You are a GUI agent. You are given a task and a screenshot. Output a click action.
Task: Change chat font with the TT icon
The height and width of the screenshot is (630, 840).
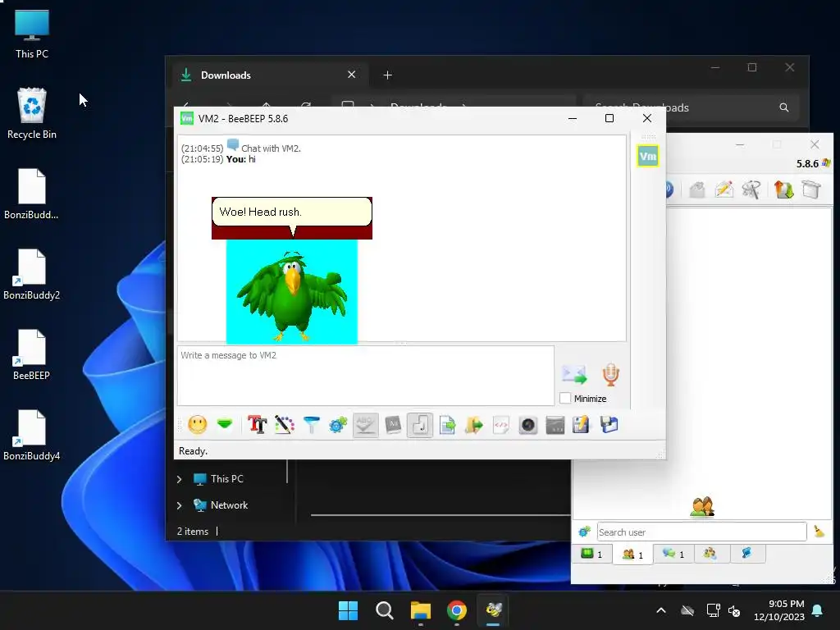(257, 425)
